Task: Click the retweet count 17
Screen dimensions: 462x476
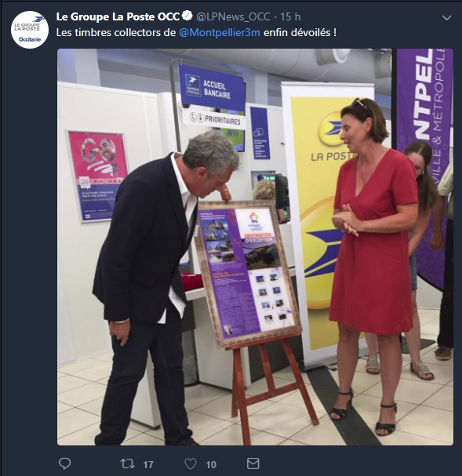Action: pos(148,465)
